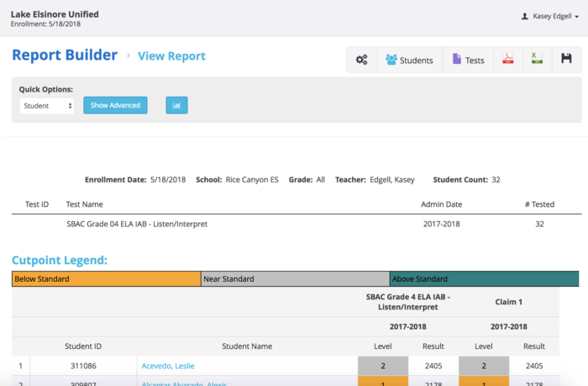
Task: Click the bar chart icon button
Action: click(x=176, y=105)
